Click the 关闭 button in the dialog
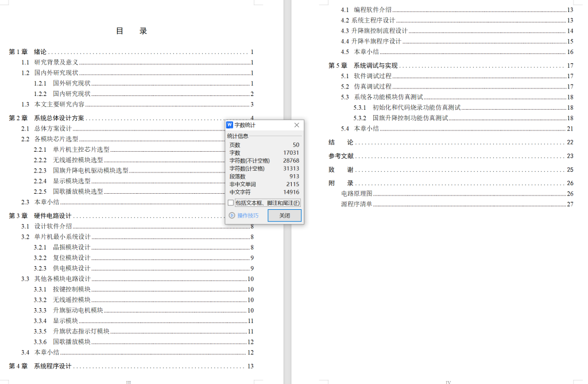Image resolution: width=588 pixels, height=384 pixels. 286,216
